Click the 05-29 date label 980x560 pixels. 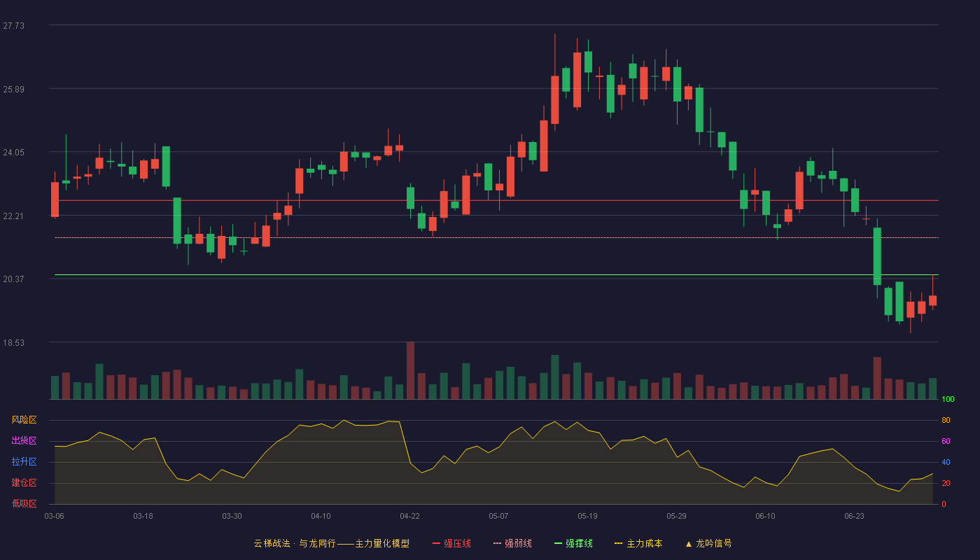[x=677, y=516]
